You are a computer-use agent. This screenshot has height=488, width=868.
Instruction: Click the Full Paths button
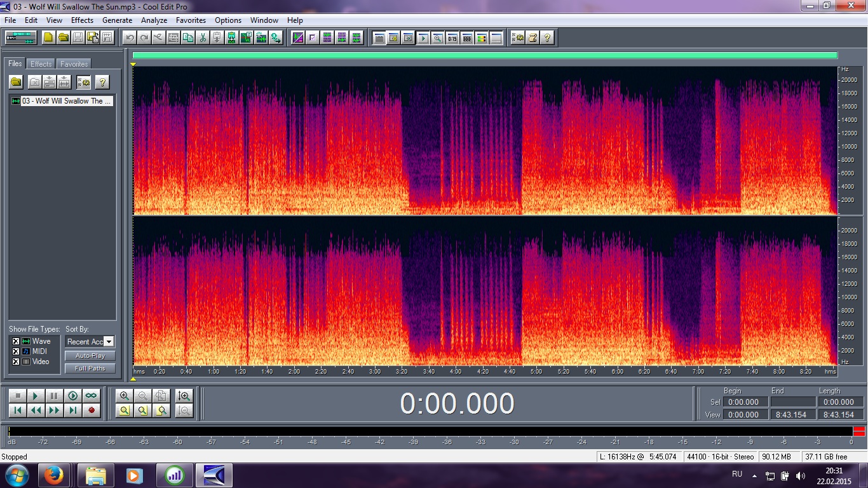[90, 369]
